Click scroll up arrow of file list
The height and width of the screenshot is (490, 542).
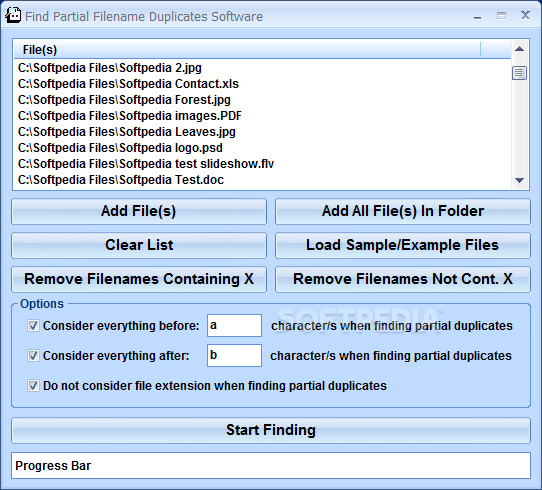coord(519,49)
